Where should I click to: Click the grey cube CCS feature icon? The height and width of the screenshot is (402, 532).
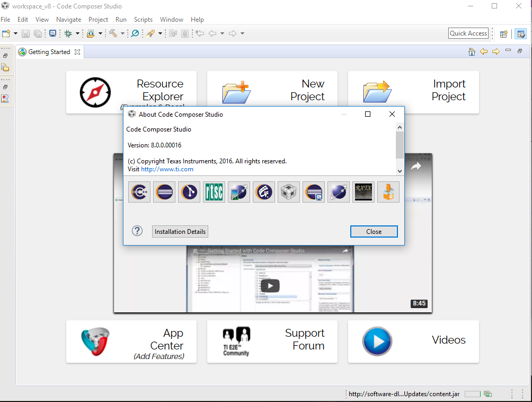click(289, 192)
